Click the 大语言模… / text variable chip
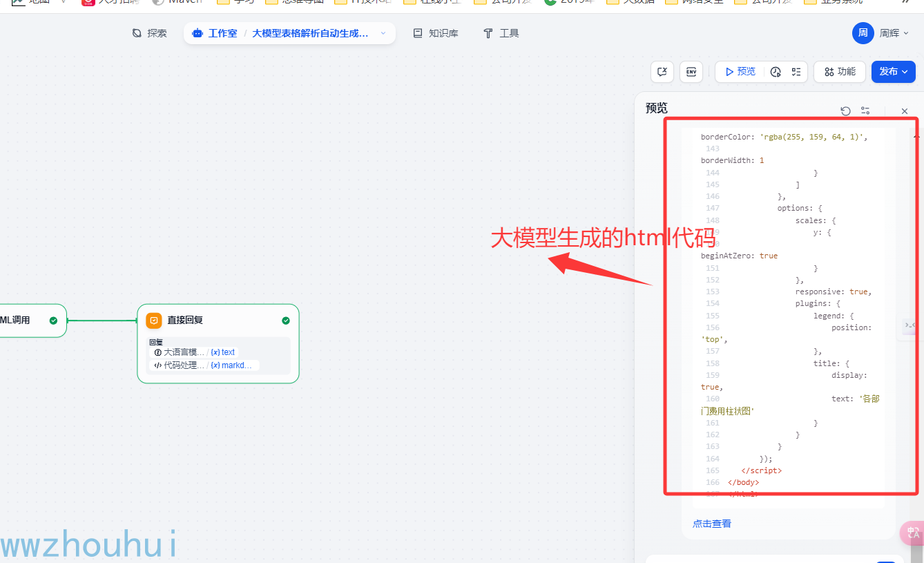The height and width of the screenshot is (563, 924). (x=195, y=352)
